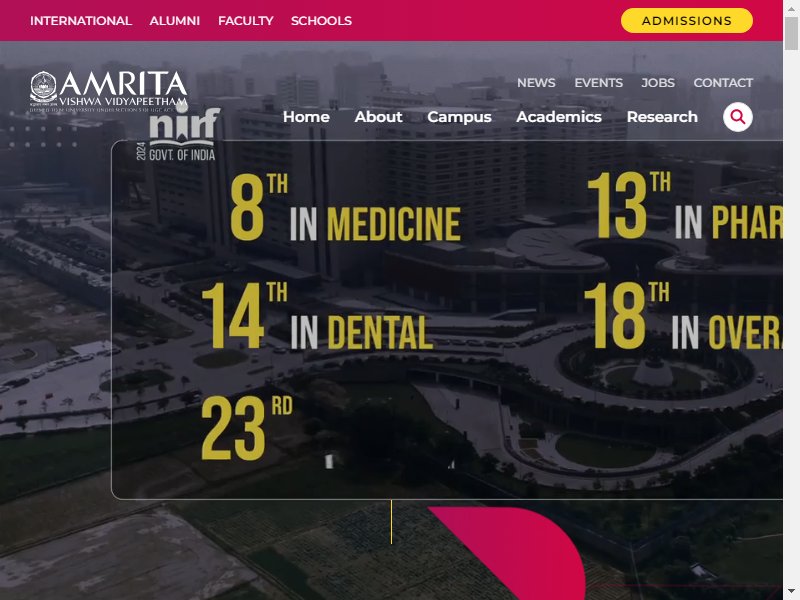The image size is (800, 600).
Task: Go to the Alumni page
Action: (x=174, y=20)
